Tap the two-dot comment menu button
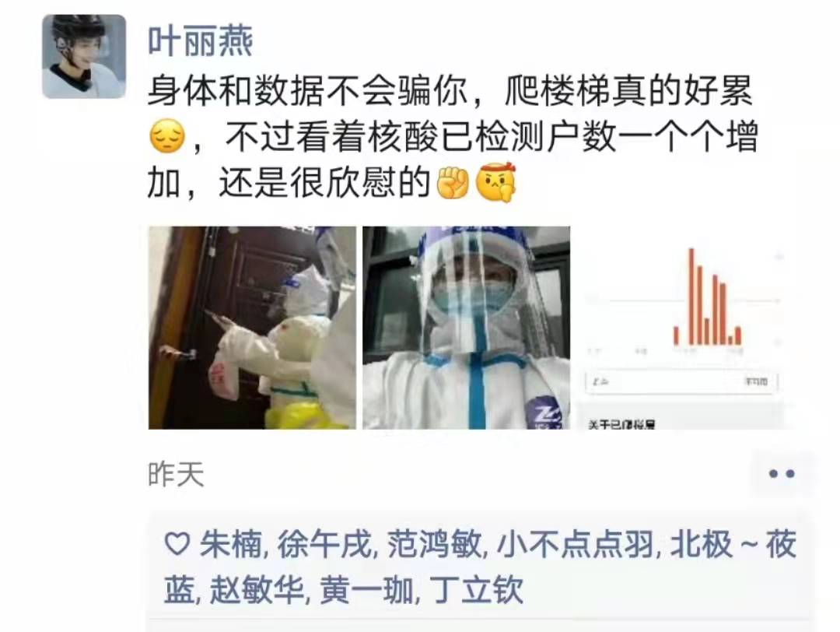This screenshot has height=632, width=840. point(782,473)
